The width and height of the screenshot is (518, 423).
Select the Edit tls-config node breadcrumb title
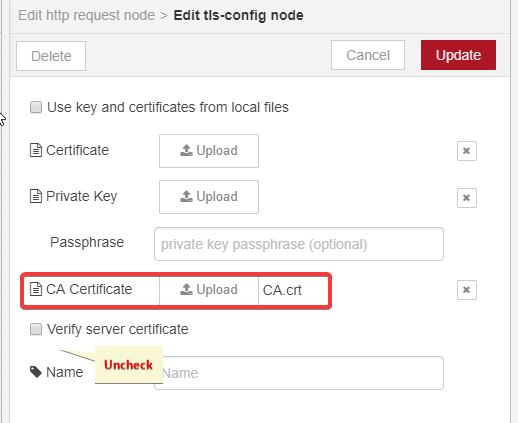tap(238, 15)
